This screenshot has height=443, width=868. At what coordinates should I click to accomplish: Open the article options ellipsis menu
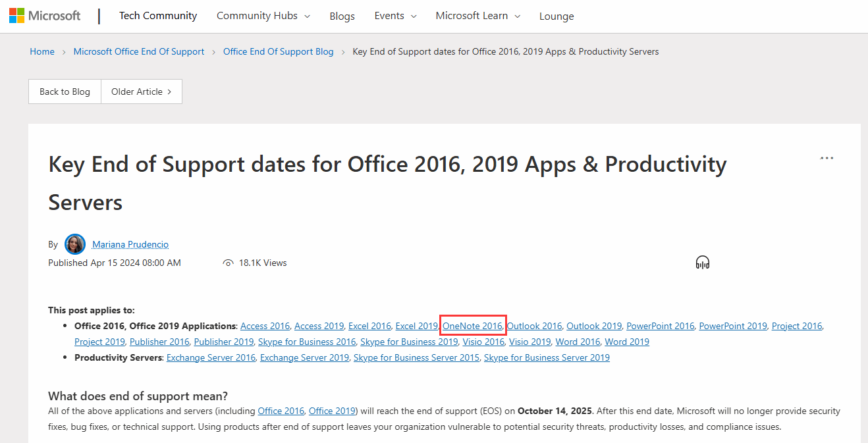827,158
